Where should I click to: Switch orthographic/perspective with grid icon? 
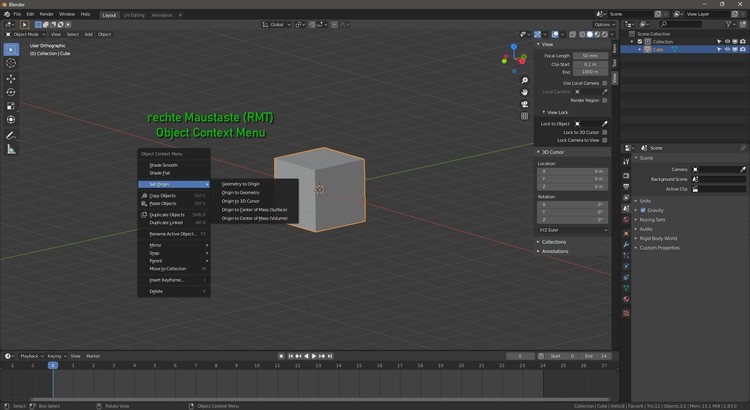point(525,116)
